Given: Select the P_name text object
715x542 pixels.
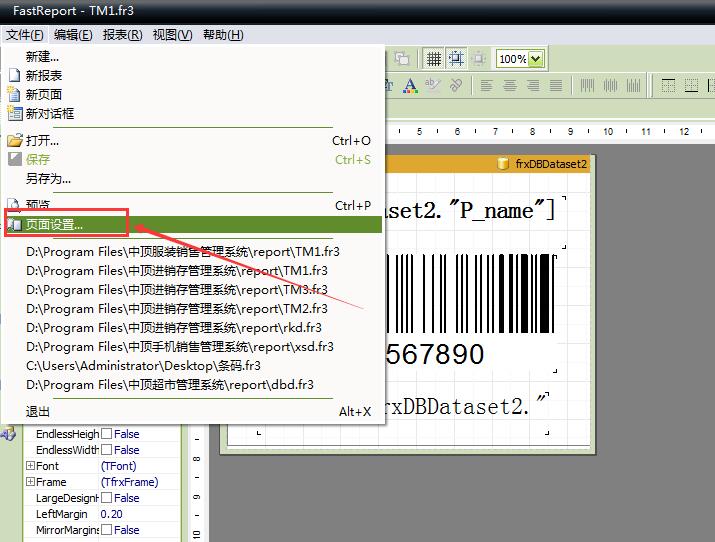Looking at the screenshot, I should click(474, 222).
